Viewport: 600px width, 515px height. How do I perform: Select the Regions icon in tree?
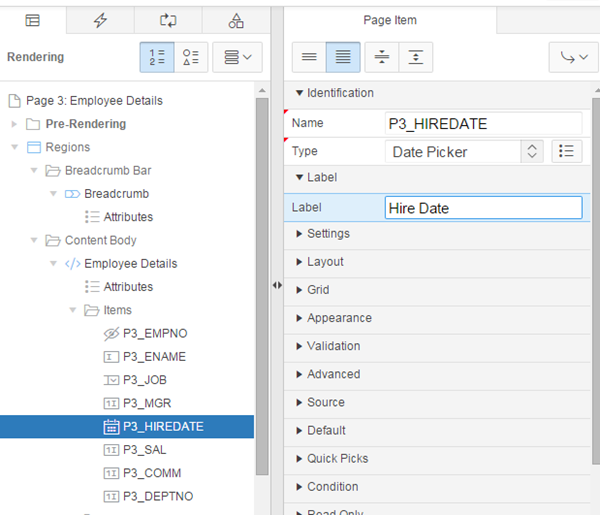pos(34,147)
